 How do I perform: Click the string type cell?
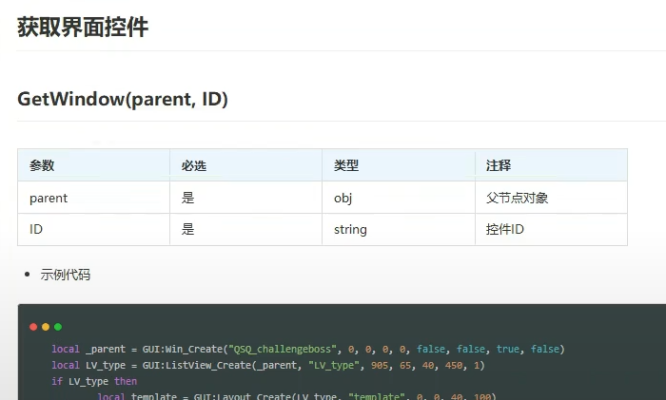[350, 230]
